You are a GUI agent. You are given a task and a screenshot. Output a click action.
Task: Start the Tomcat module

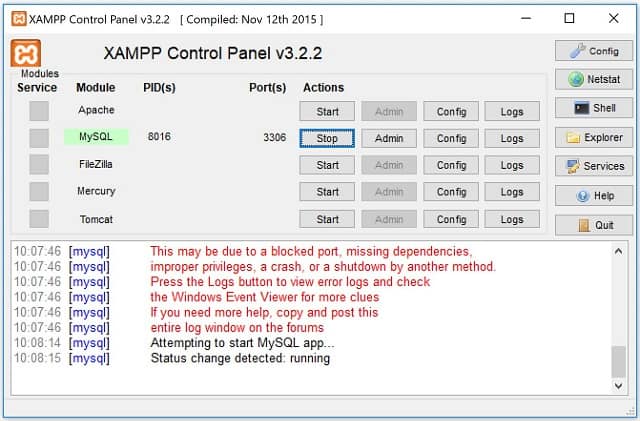(x=327, y=219)
